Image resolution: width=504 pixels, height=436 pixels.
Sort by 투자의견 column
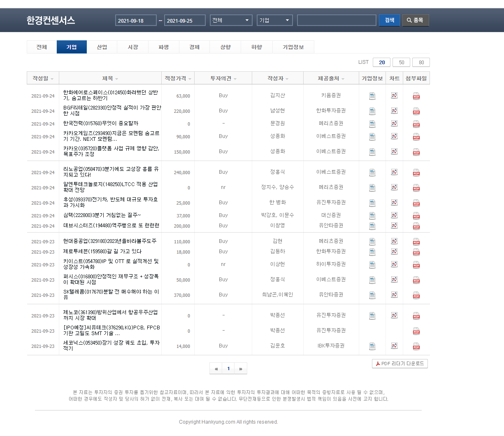click(223, 78)
